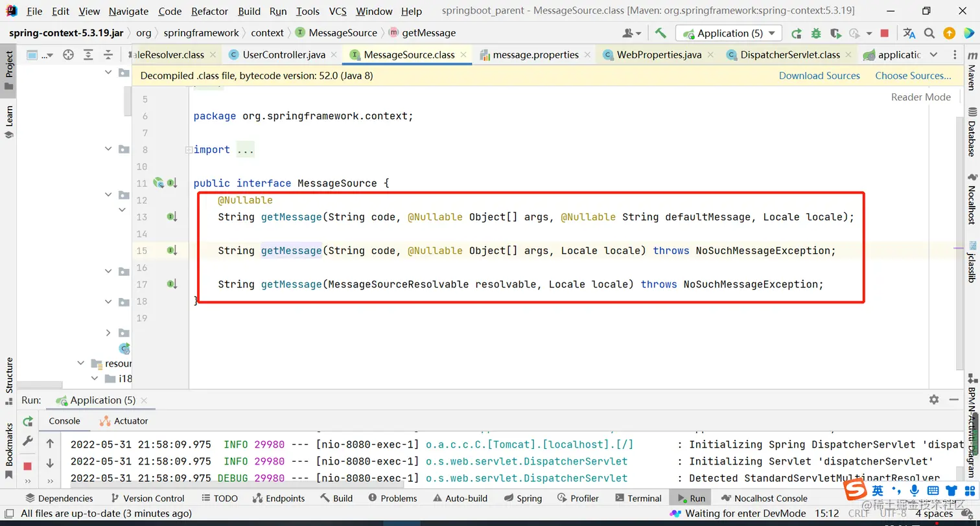Click the locate target icon in the Project panel

pos(68,55)
